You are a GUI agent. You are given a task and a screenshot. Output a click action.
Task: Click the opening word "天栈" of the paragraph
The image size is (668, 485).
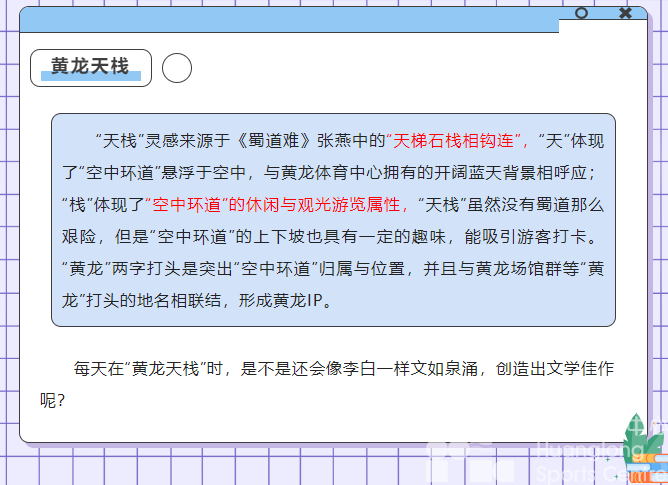coord(119,141)
